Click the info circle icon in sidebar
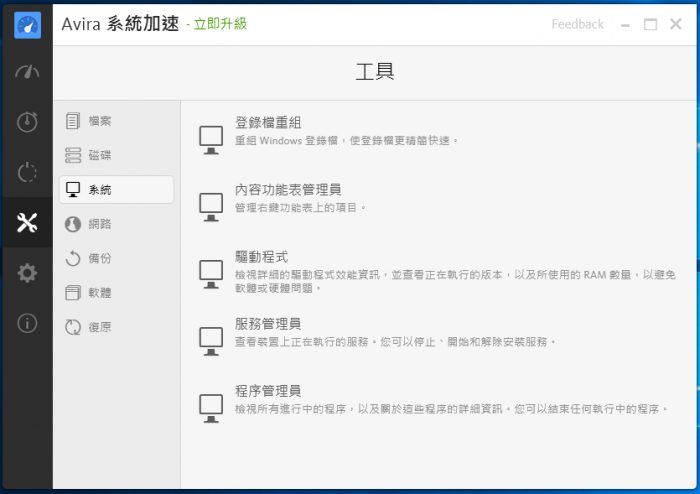 (27, 323)
